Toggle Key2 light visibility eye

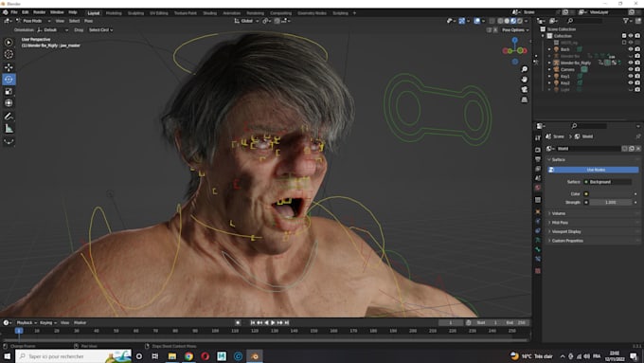click(x=631, y=82)
